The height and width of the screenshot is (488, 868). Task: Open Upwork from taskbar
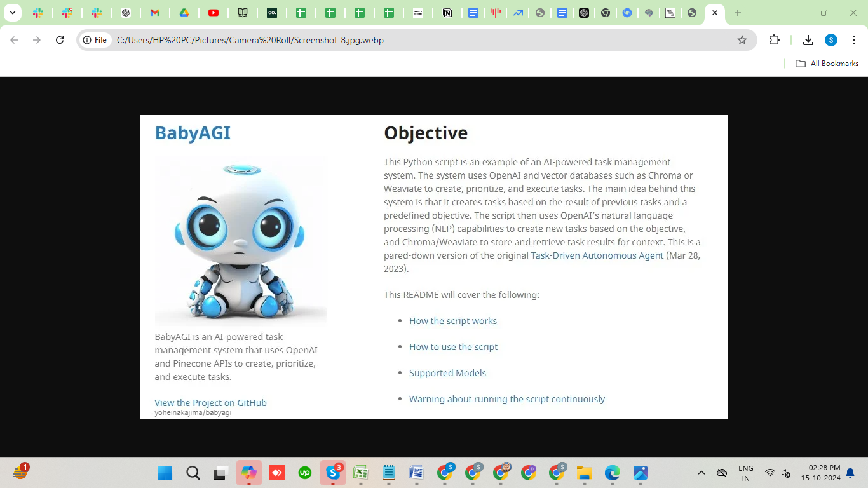pos(304,473)
